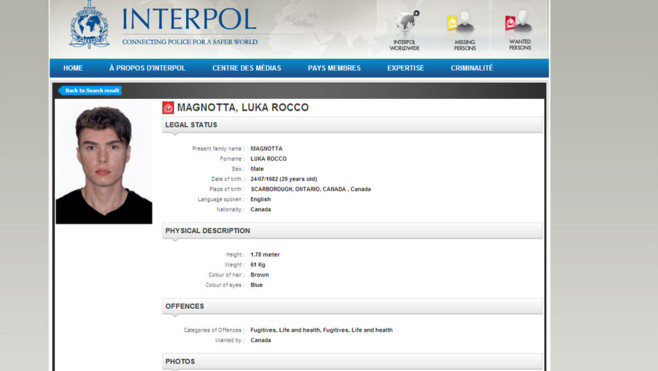
Task: Open the CENTRE DES MÉDIAS menu
Action: click(x=247, y=68)
